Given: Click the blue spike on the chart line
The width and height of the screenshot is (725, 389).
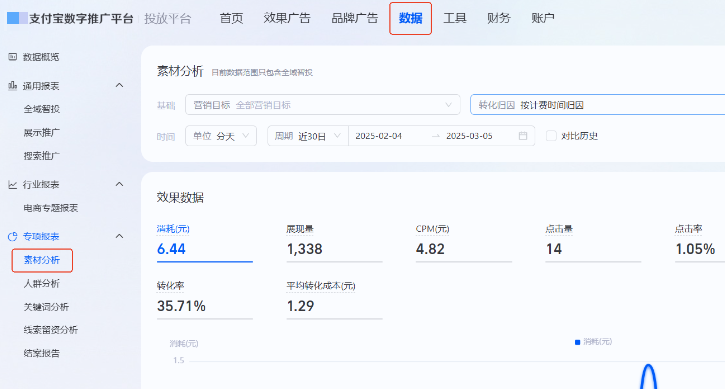Looking at the screenshot, I should click(x=649, y=376).
